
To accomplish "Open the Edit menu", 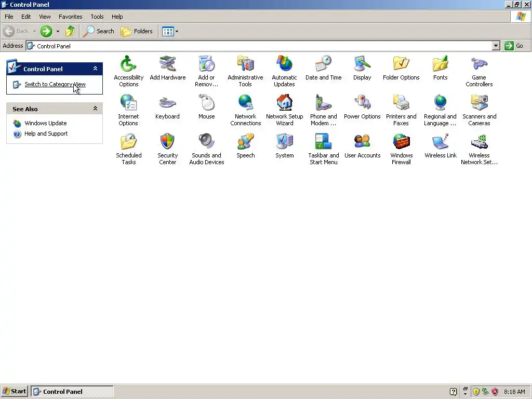I will click(26, 17).
